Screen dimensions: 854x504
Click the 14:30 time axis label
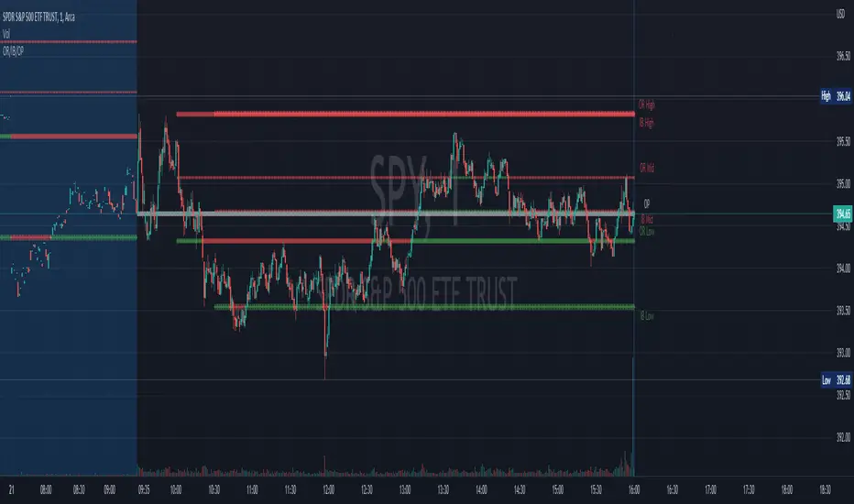point(520,490)
